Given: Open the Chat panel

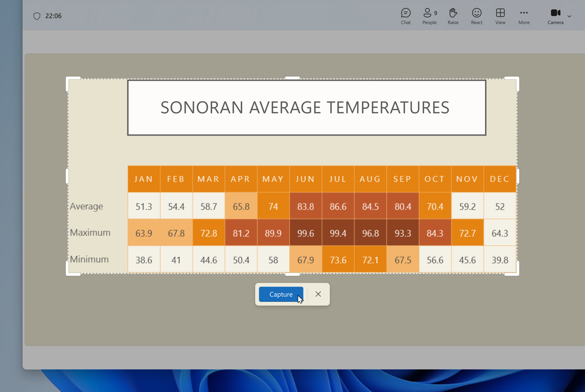Looking at the screenshot, I should pyautogui.click(x=405, y=16).
